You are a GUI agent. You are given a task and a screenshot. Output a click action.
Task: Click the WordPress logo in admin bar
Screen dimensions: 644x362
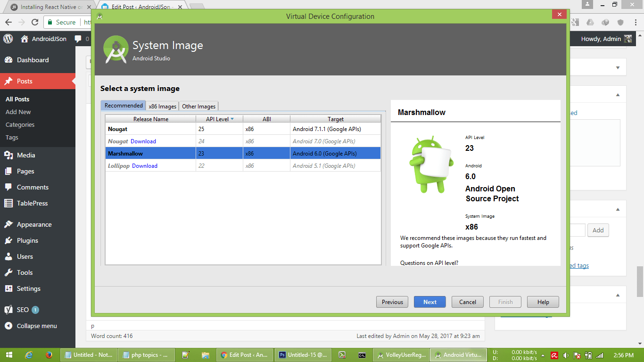8,39
